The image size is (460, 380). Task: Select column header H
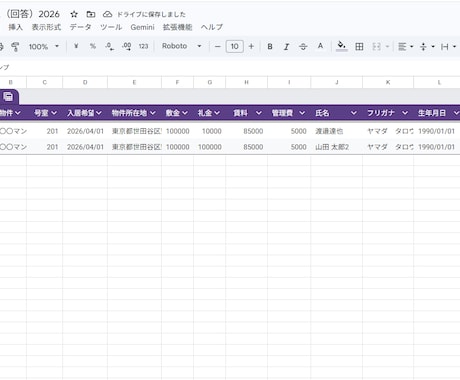pos(246,82)
